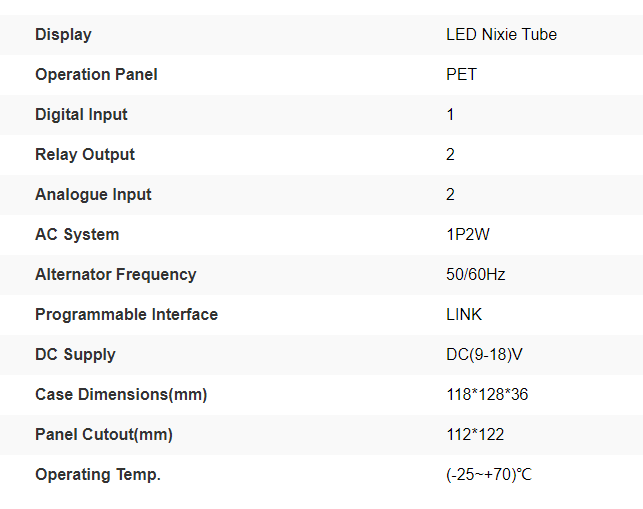643x509 pixels.
Task: Select the 112*122 cutout value
Action: [x=475, y=434]
